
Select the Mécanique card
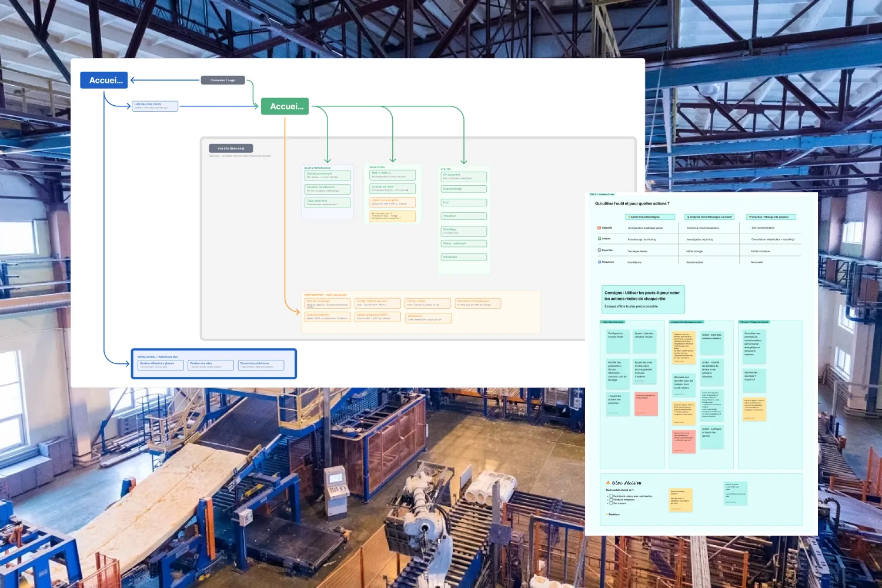point(464,257)
